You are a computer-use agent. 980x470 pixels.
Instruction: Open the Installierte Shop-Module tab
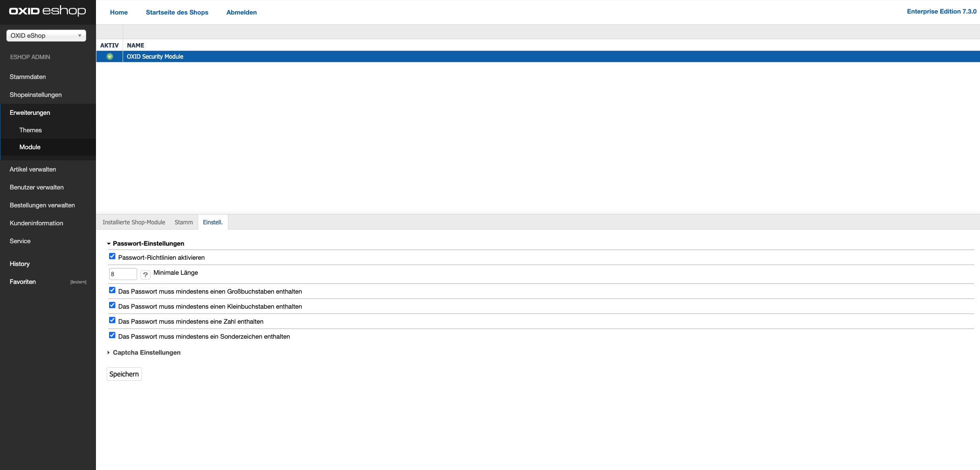tap(134, 222)
